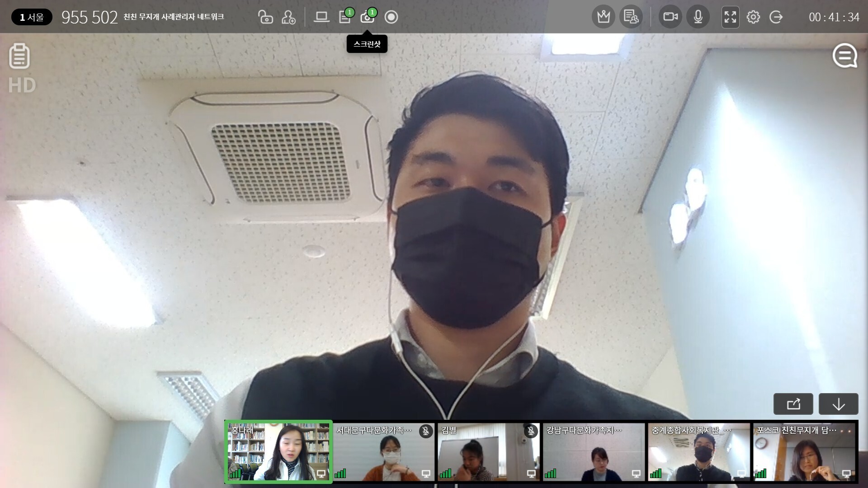Select 홍나래's video thumbnail

click(x=278, y=452)
